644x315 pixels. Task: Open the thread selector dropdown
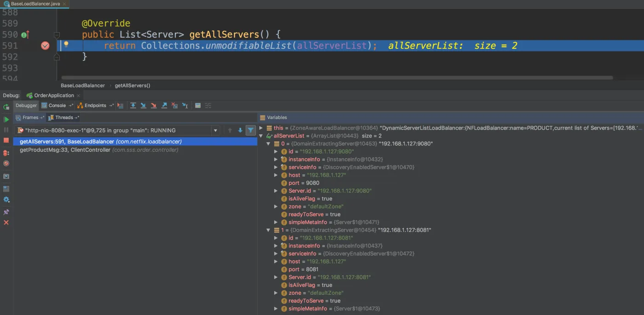(x=215, y=131)
